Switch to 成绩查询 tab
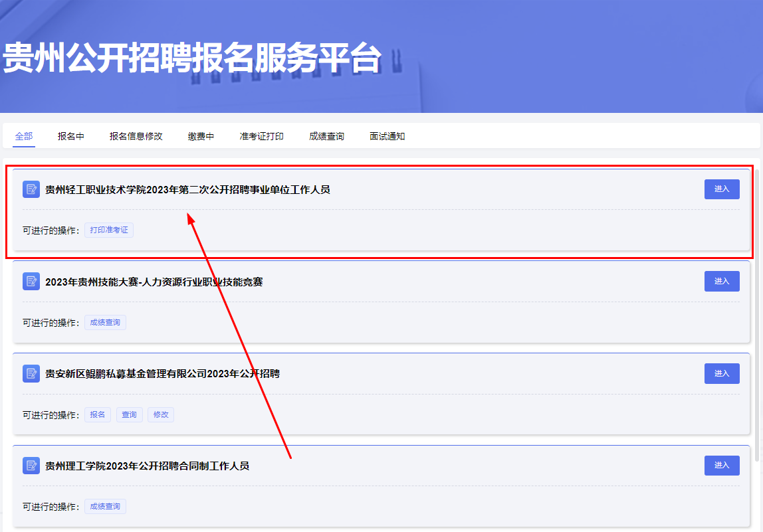The height and width of the screenshot is (532, 763). coord(326,136)
